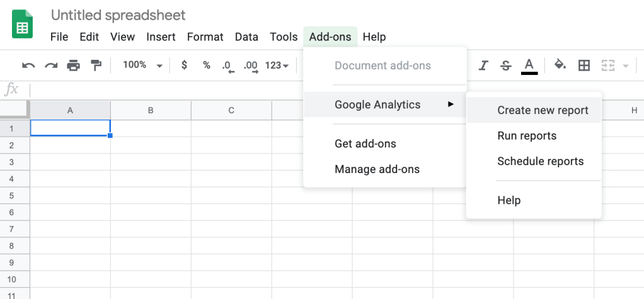Undo the last action

[28, 65]
